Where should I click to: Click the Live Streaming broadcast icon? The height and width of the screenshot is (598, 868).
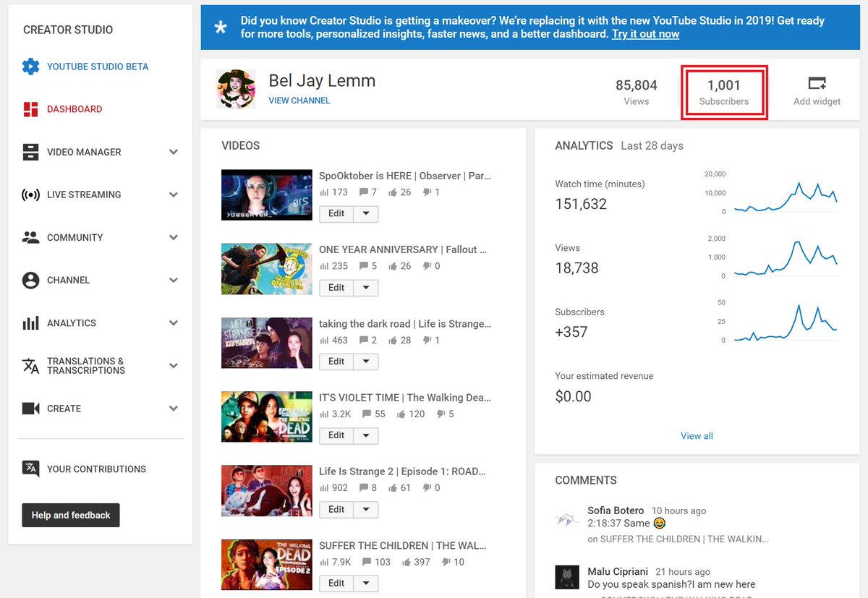30,195
